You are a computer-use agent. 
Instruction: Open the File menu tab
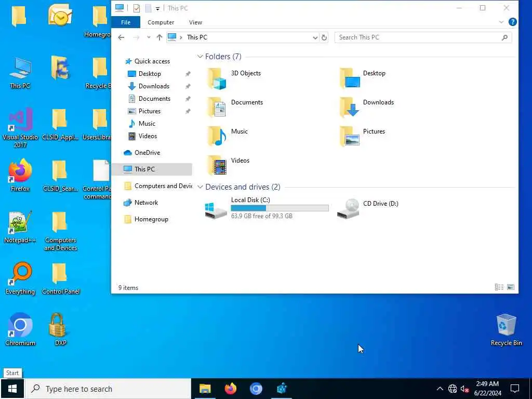coord(126,22)
